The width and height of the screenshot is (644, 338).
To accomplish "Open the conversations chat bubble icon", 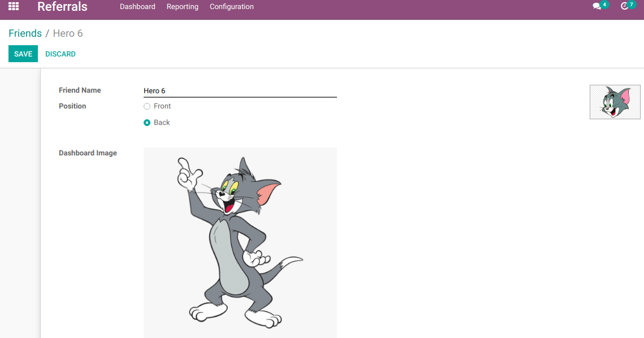I will [x=597, y=7].
